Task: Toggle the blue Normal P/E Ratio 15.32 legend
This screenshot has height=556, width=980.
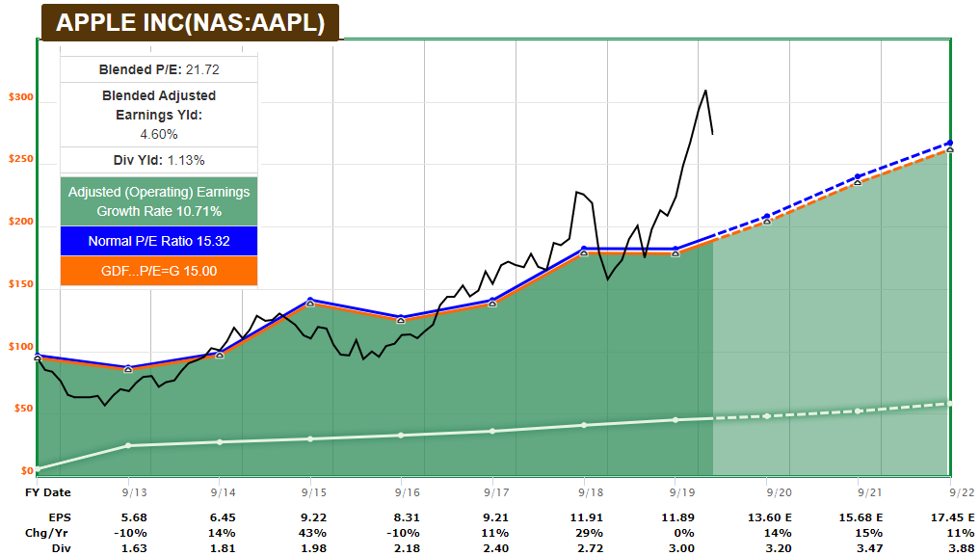Action: (x=159, y=241)
